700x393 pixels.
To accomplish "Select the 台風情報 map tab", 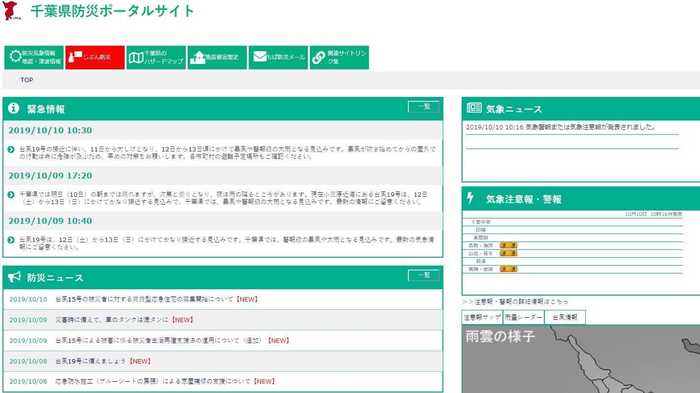I will click(565, 317).
